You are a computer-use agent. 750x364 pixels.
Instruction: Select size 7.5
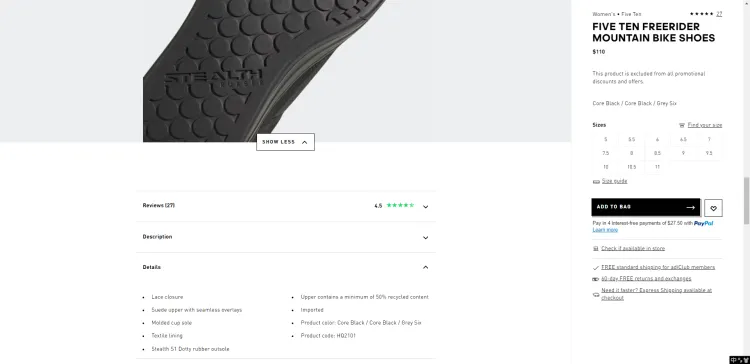(x=606, y=154)
